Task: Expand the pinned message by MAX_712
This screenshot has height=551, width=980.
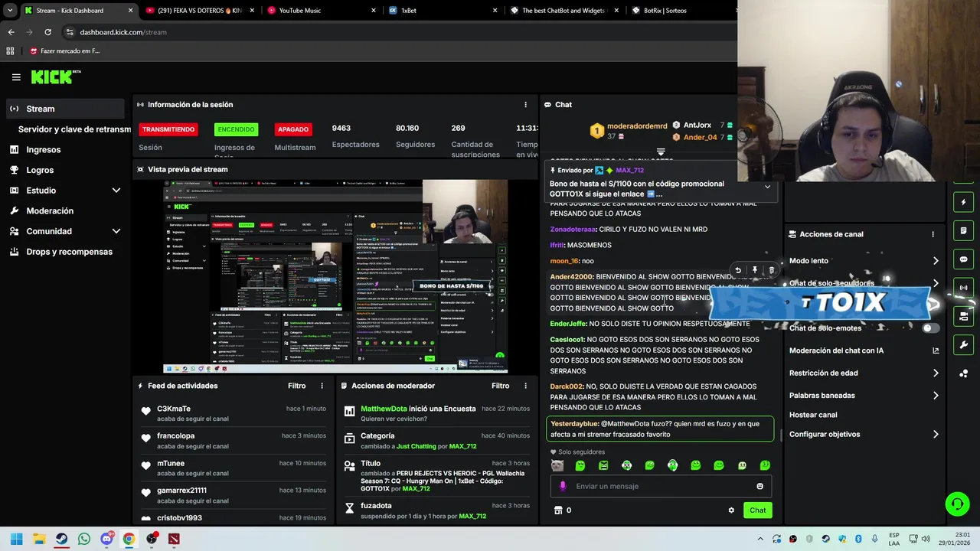Action: (x=767, y=186)
